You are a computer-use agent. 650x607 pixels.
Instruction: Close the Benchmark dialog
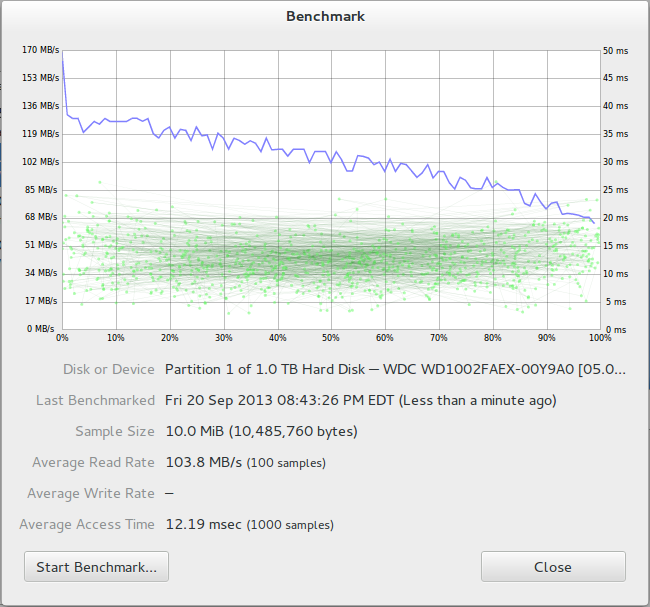(x=553, y=566)
